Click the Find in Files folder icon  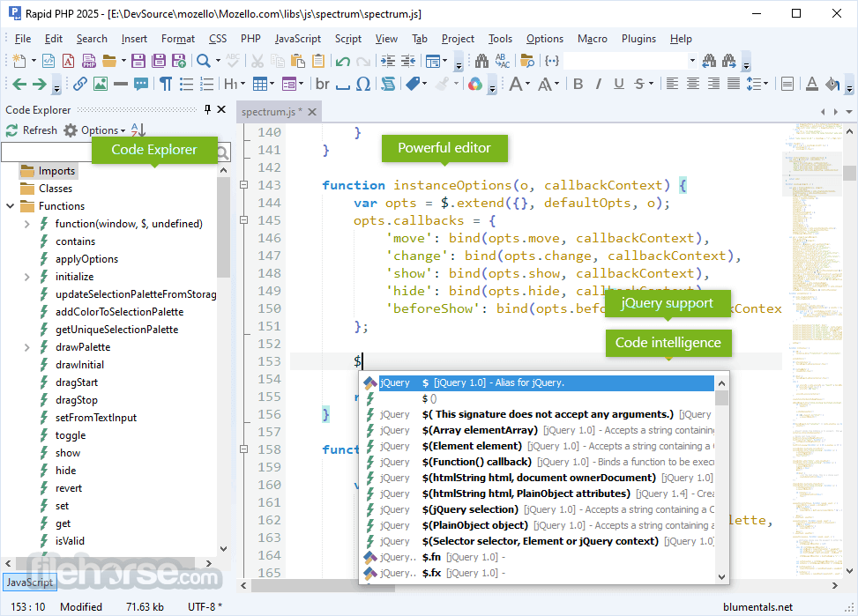coord(527,61)
